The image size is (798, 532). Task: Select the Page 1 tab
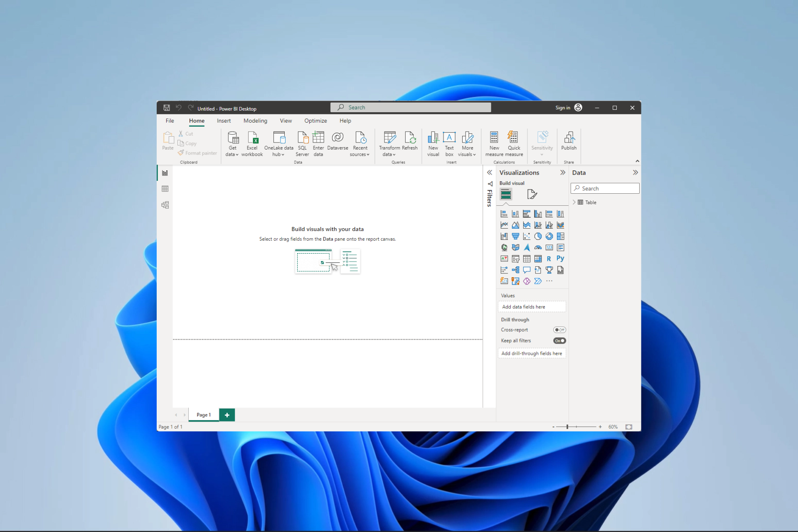204,415
